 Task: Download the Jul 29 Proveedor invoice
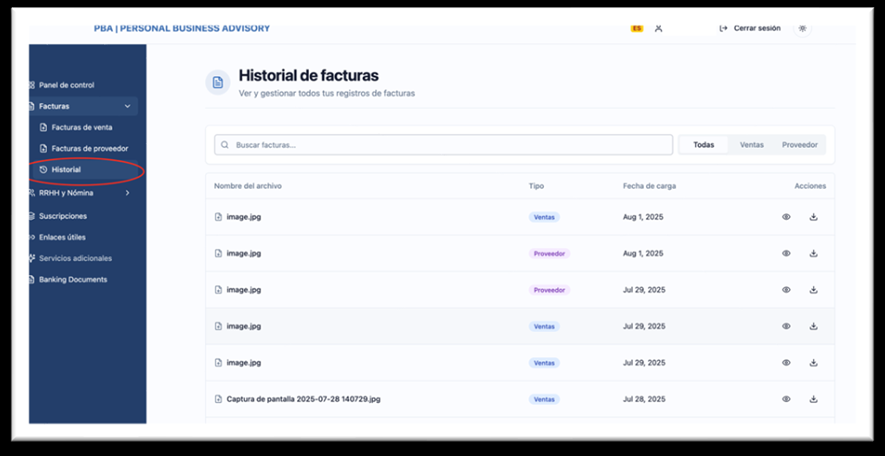pos(813,290)
